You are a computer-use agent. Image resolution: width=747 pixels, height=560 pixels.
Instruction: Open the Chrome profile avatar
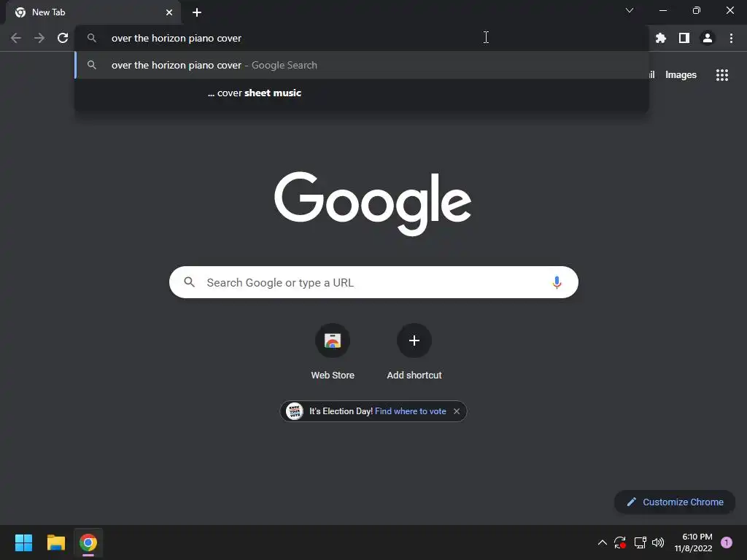[708, 38]
